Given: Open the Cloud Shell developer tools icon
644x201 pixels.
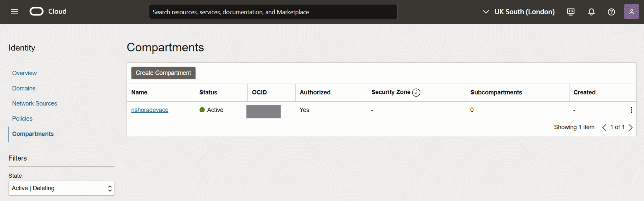Looking at the screenshot, I should 571,12.
